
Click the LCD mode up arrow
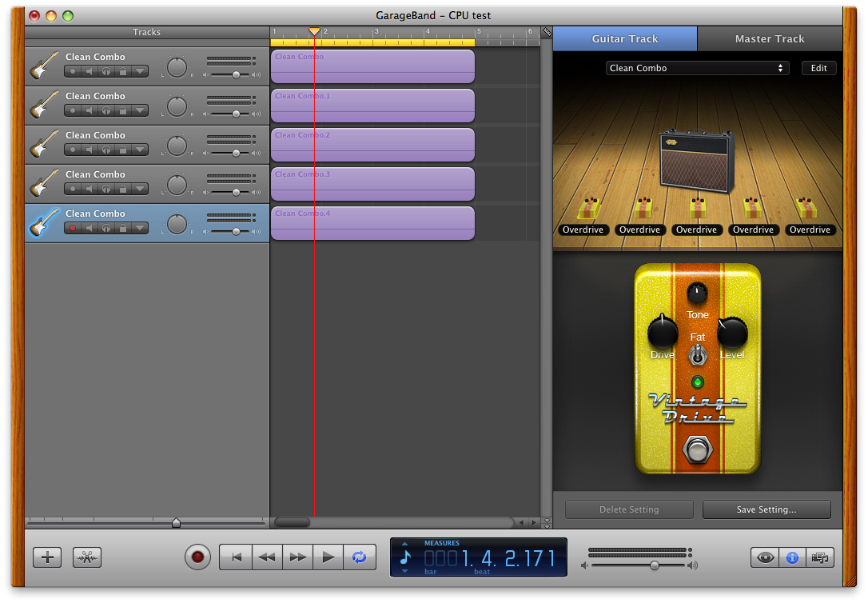(x=404, y=544)
